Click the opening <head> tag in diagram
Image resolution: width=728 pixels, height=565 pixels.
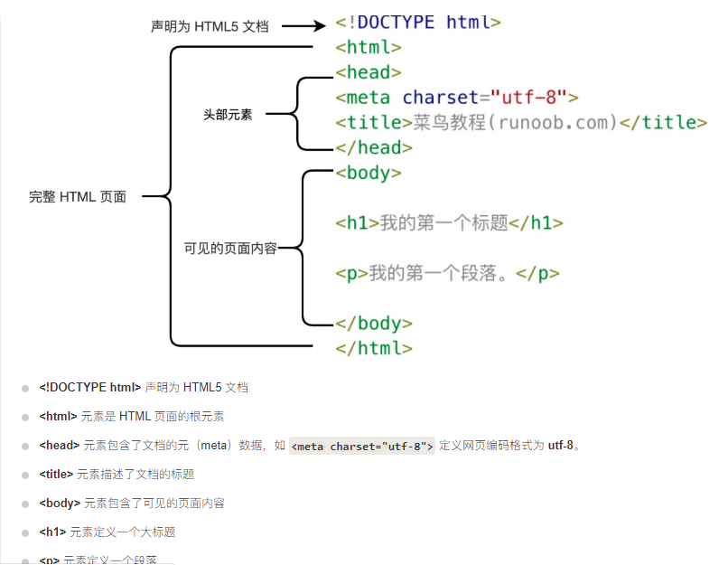coord(369,72)
